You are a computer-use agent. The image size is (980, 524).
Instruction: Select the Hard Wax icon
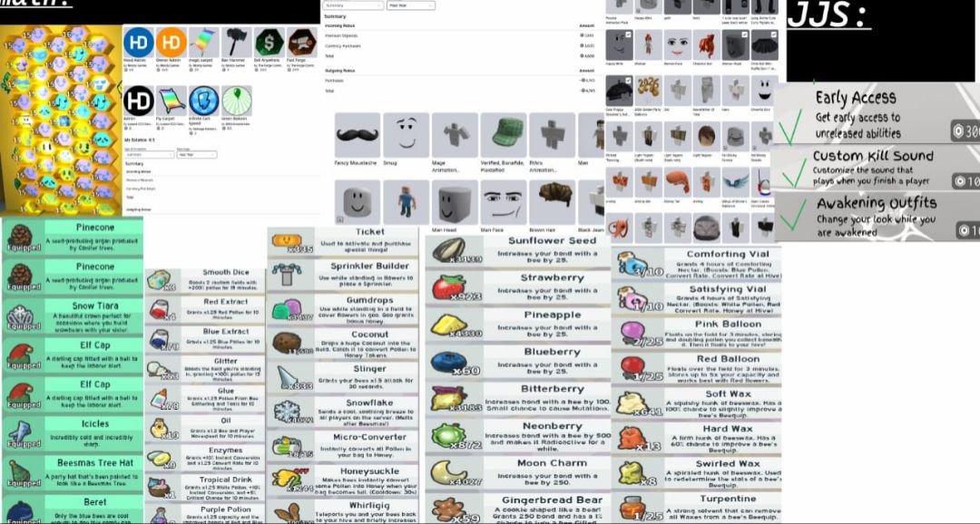pos(632,439)
